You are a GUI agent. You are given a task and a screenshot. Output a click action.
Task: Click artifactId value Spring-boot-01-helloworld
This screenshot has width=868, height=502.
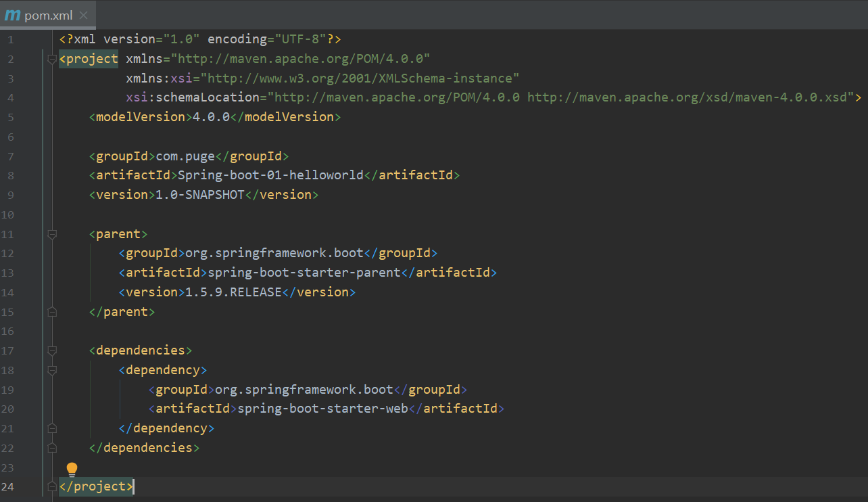270,175
